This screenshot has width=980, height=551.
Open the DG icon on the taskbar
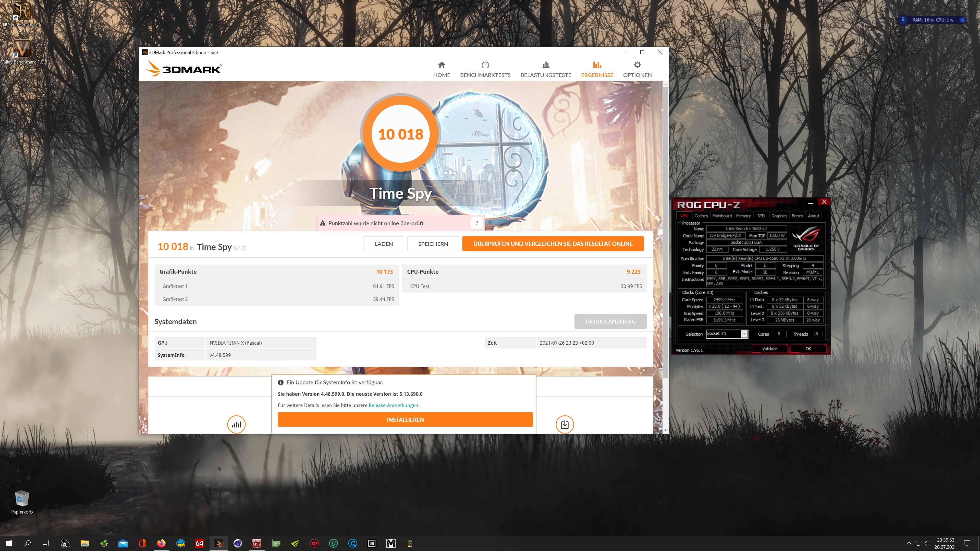[372, 543]
